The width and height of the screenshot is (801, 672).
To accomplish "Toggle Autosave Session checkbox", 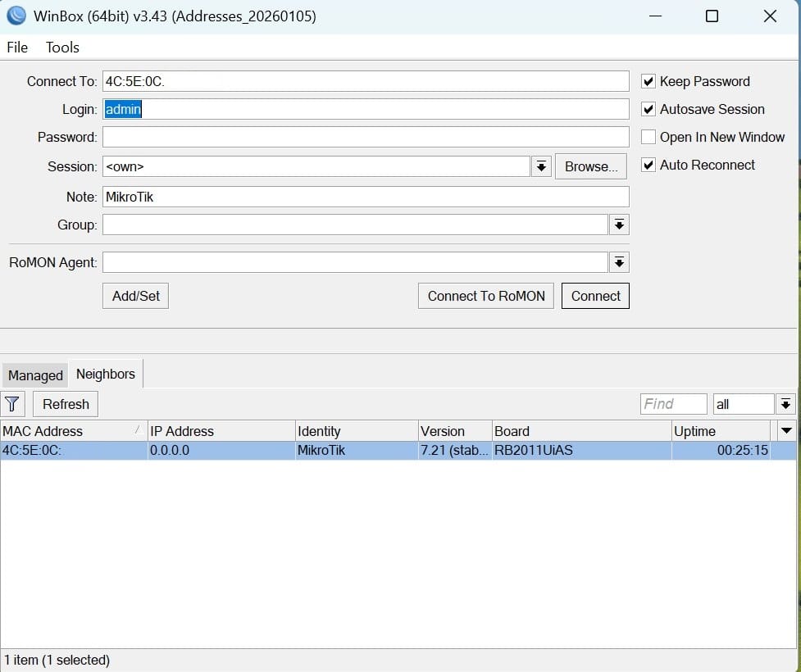I will point(649,109).
